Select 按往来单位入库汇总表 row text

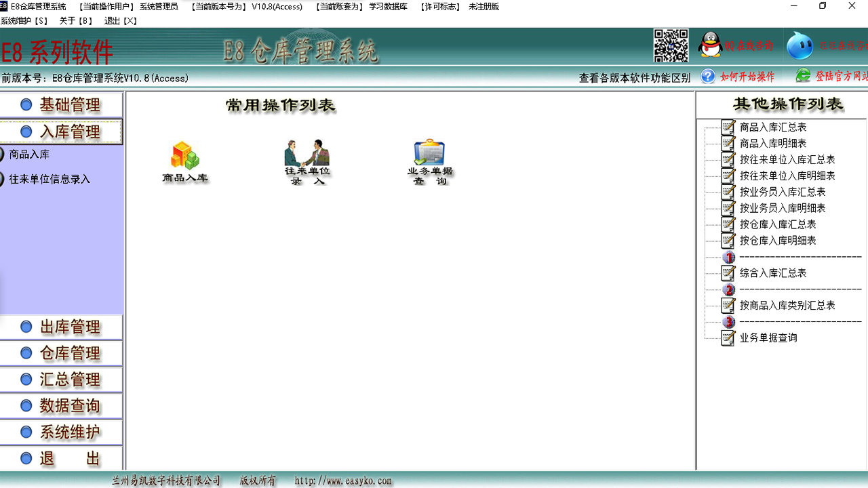[787, 159]
